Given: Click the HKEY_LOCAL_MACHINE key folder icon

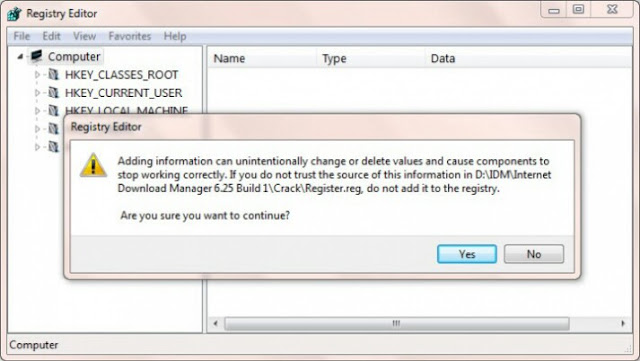Looking at the screenshot, I should [x=53, y=110].
